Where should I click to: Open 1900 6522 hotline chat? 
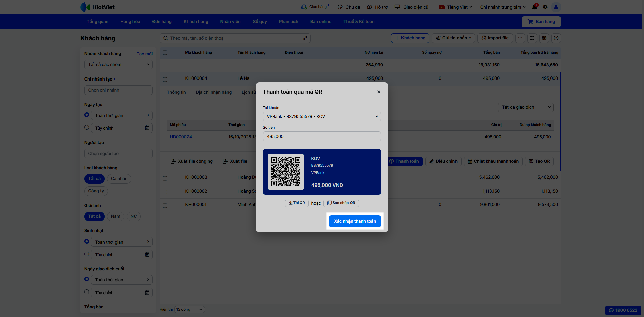[x=623, y=310]
